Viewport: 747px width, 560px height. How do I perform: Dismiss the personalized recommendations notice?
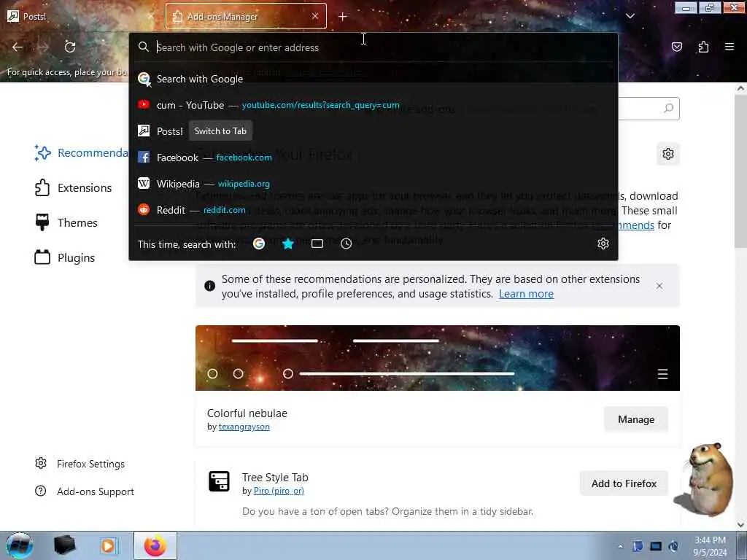659,286
